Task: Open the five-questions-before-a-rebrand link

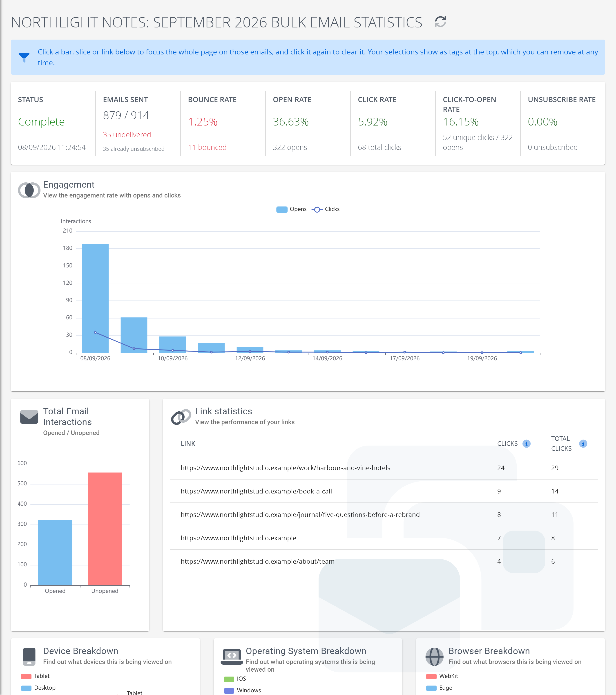Action: 300,514
